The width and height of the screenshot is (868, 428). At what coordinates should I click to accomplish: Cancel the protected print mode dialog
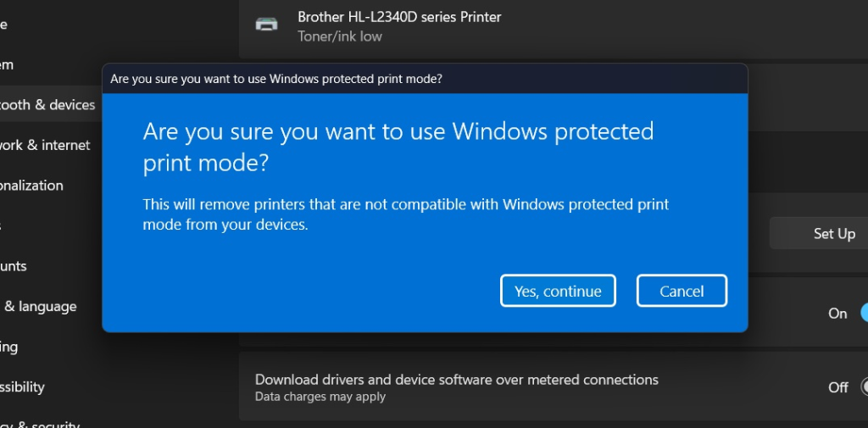pos(682,291)
